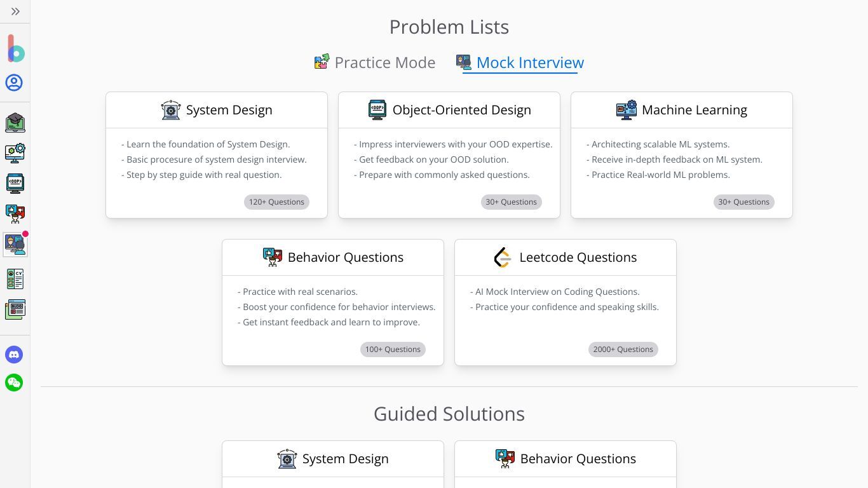The width and height of the screenshot is (868, 488).
Task: Click the 30+ Questions badge on Machine Learning
Action: pyautogui.click(x=744, y=202)
